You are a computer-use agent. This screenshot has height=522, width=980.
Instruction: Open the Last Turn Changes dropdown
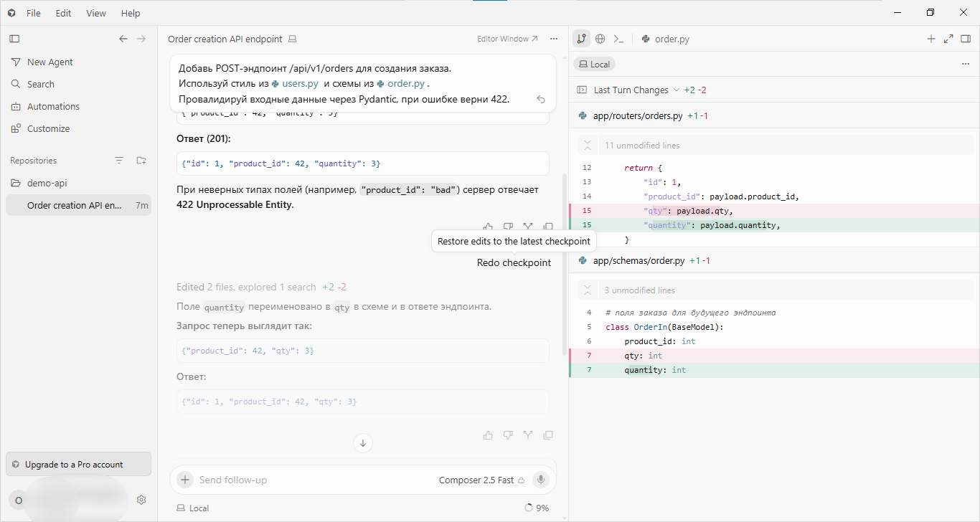pos(631,90)
